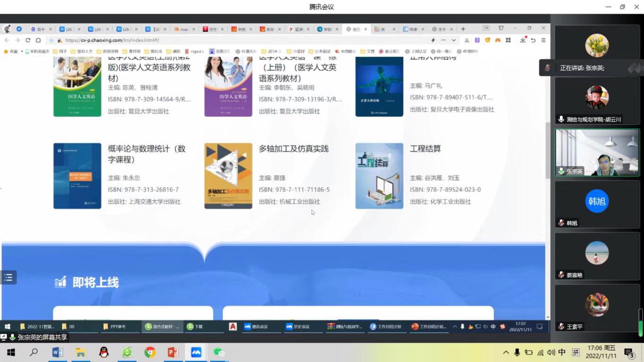Image resolution: width=644 pixels, height=362 pixels.
Task: Expand the 收藏 bookmarks dropdown
Action: [x=22, y=51]
